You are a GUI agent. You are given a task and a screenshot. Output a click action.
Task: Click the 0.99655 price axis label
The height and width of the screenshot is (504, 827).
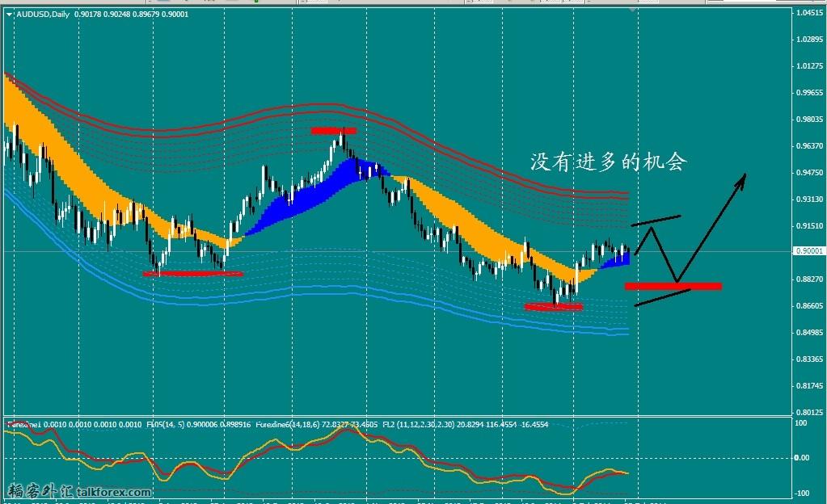point(809,92)
